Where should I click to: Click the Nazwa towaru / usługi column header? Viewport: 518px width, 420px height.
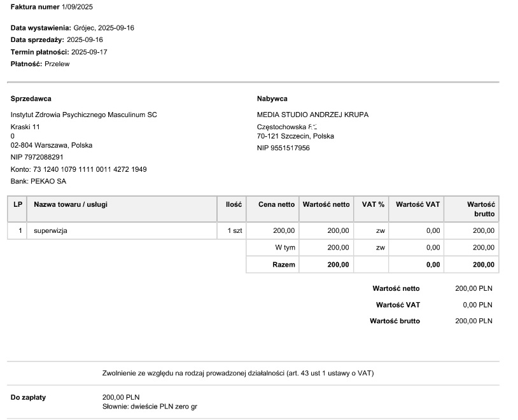click(x=71, y=204)
